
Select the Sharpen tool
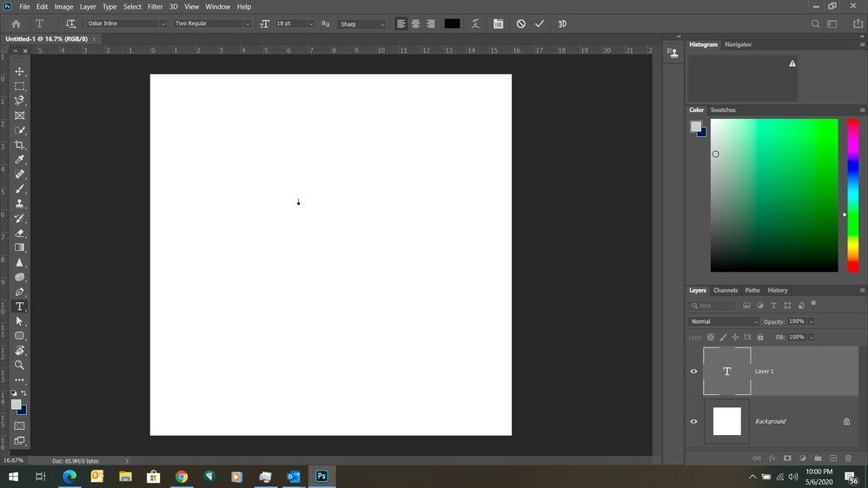pos(19,262)
